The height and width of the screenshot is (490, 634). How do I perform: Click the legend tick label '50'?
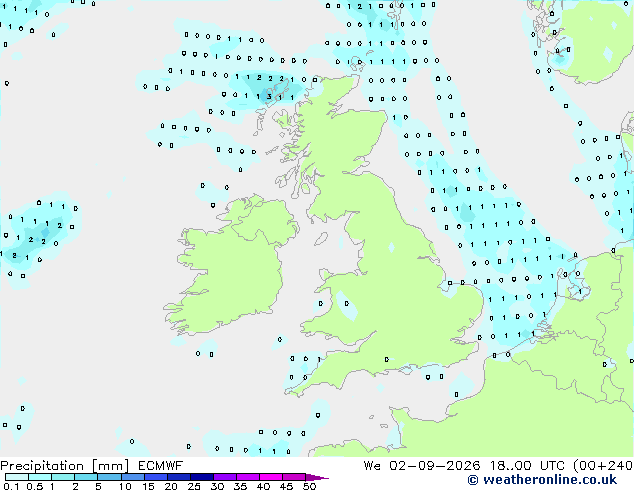[310, 486]
